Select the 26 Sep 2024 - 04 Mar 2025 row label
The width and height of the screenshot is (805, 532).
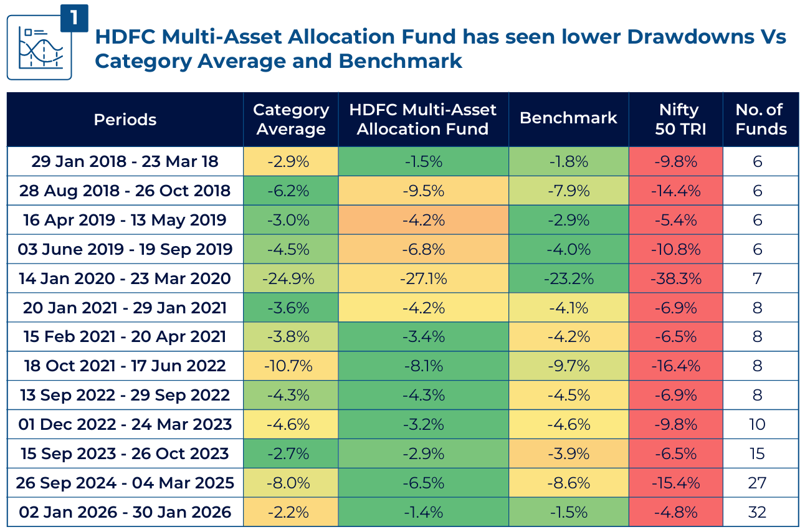pos(125,483)
